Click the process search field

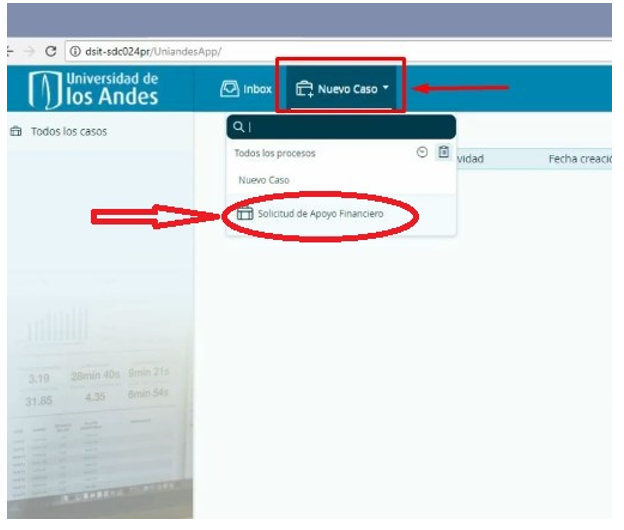coord(341,127)
